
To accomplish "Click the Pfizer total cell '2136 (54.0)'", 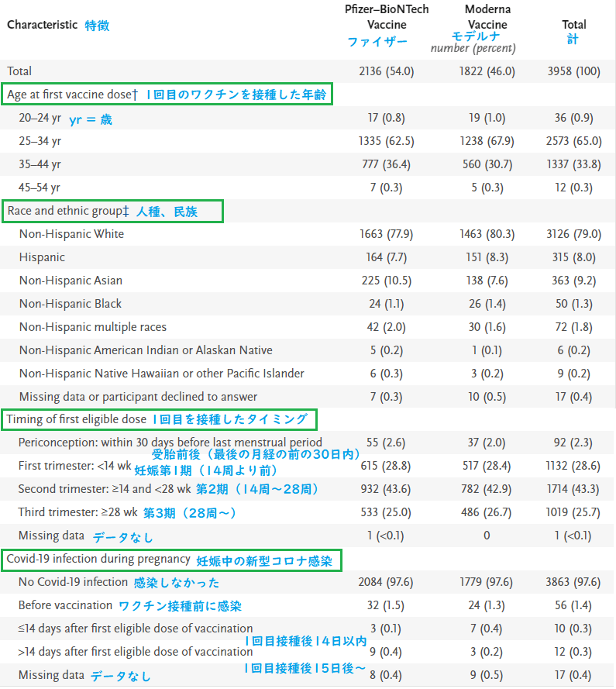I will coord(387,71).
